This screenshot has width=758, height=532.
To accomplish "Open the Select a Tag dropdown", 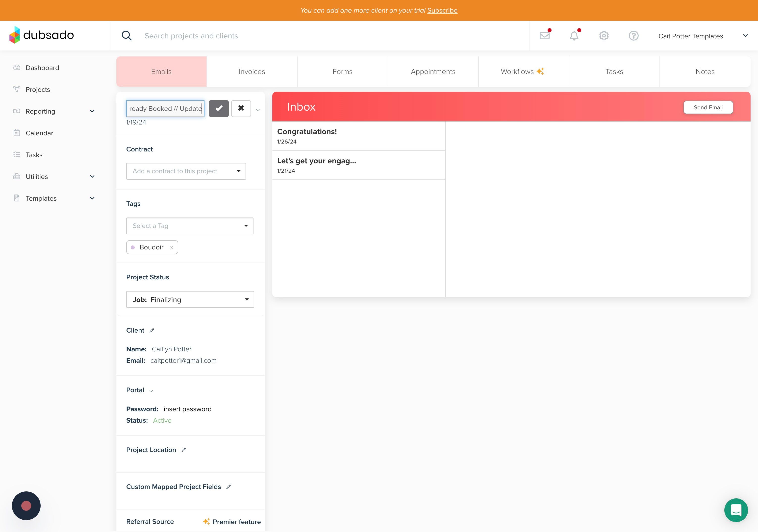I will click(190, 226).
